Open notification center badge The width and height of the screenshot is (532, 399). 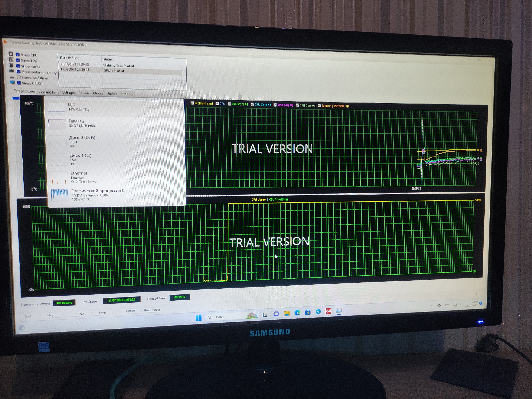pos(481,303)
